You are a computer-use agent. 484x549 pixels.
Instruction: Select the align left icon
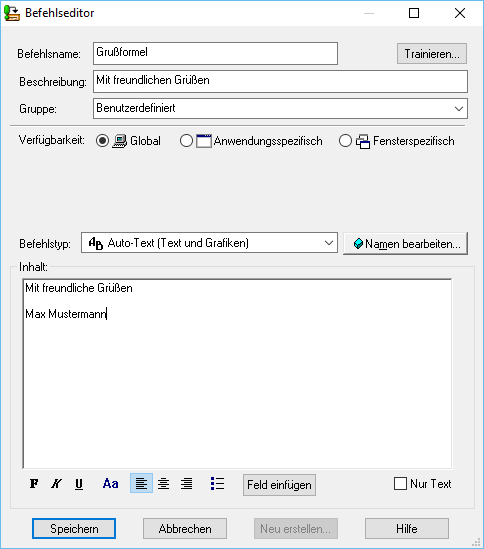pos(141,483)
